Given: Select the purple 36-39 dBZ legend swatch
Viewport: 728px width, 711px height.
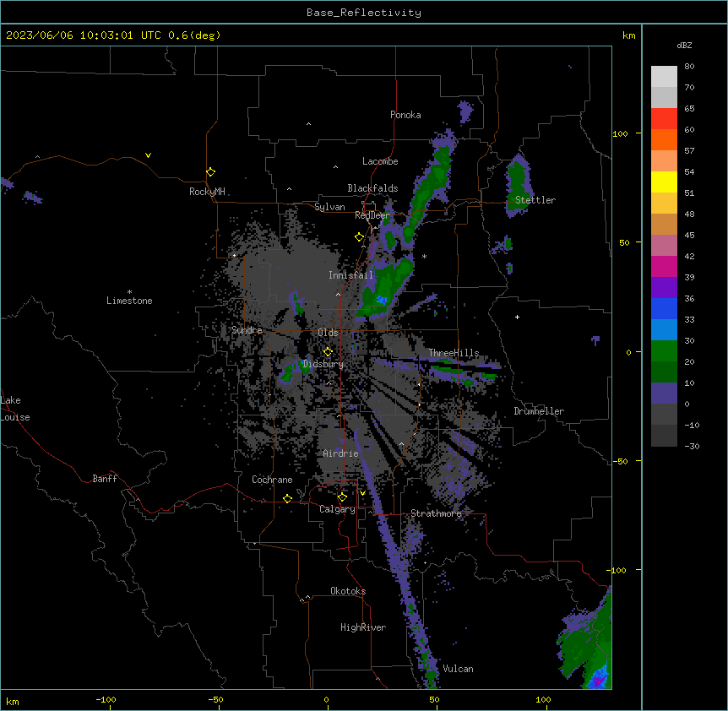Looking at the screenshot, I should (x=664, y=288).
